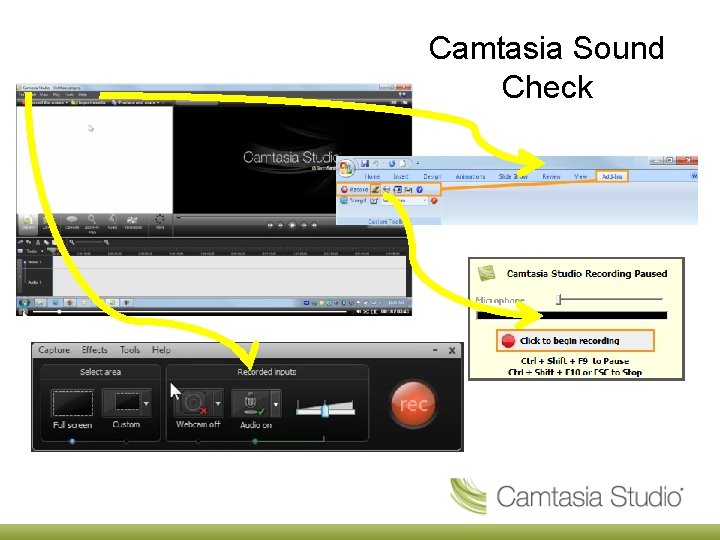Click the add-in help question mark icon
The image size is (720, 540).
[419, 189]
